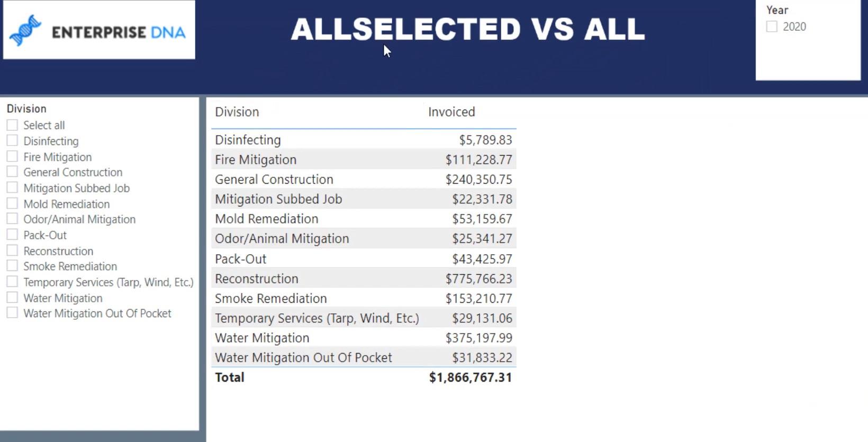The width and height of the screenshot is (868, 442).
Task: Select Smoke Remediation checkbox
Action: (x=12, y=266)
